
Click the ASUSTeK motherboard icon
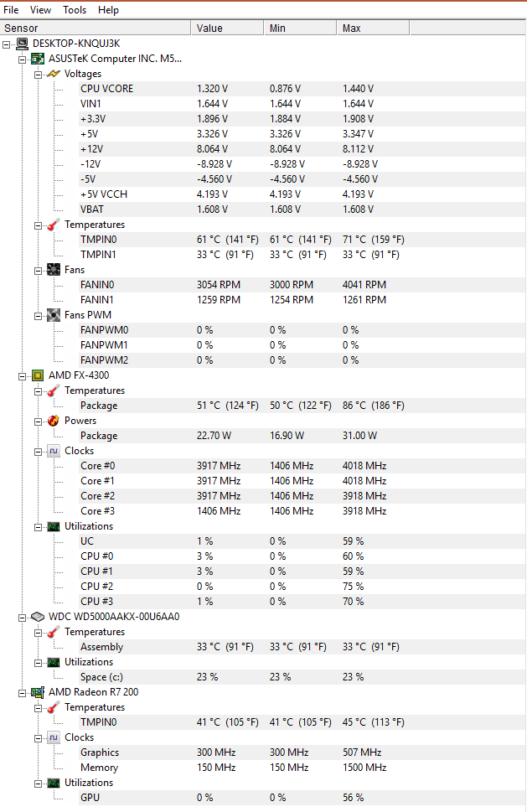38,59
